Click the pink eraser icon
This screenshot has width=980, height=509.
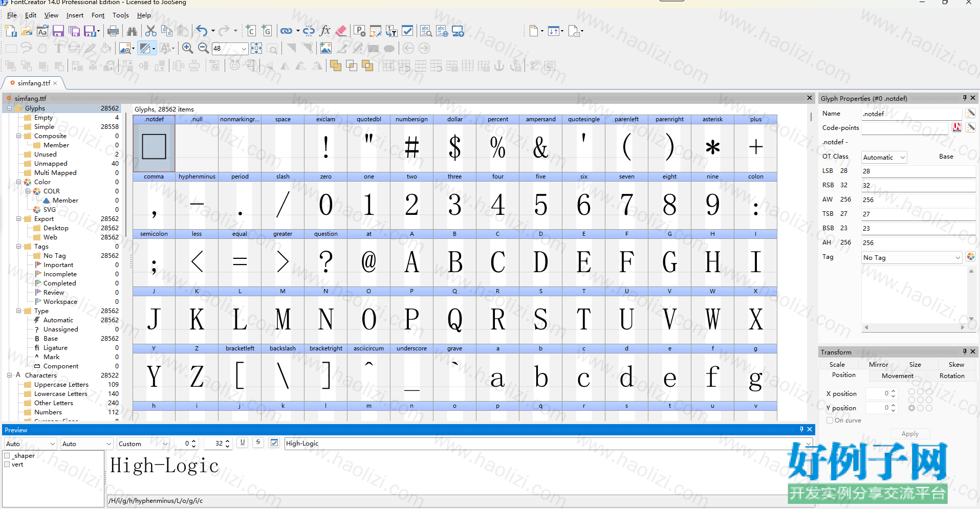[x=341, y=31]
